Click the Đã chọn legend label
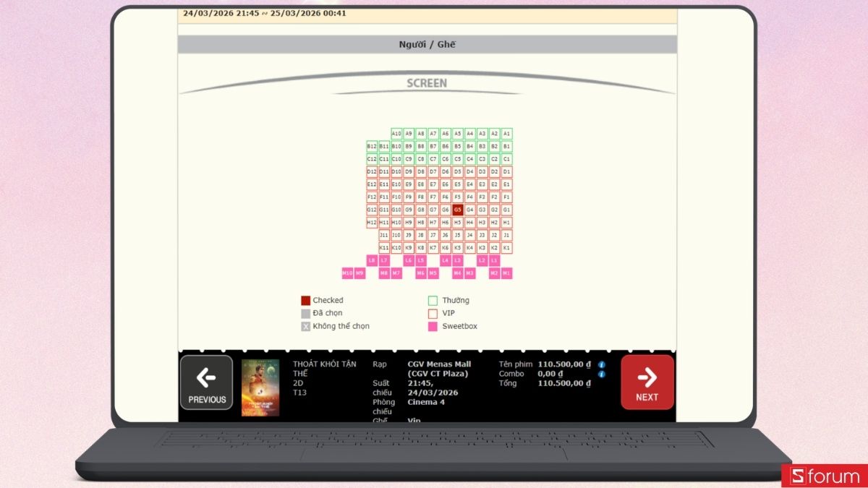Image resolution: width=868 pixels, height=488 pixels. tap(328, 313)
